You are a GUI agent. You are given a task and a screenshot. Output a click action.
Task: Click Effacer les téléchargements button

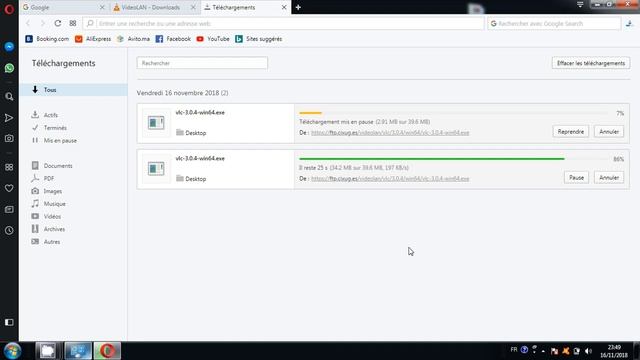pos(591,63)
